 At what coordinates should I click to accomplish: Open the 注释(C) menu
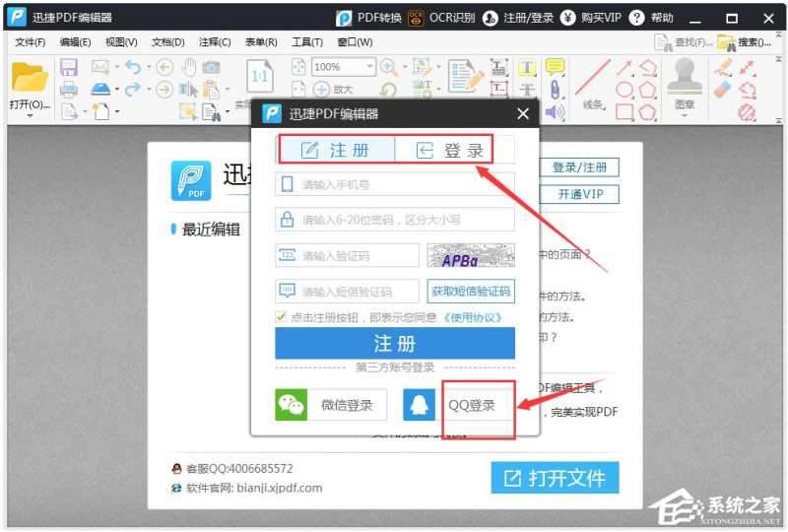[215, 42]
